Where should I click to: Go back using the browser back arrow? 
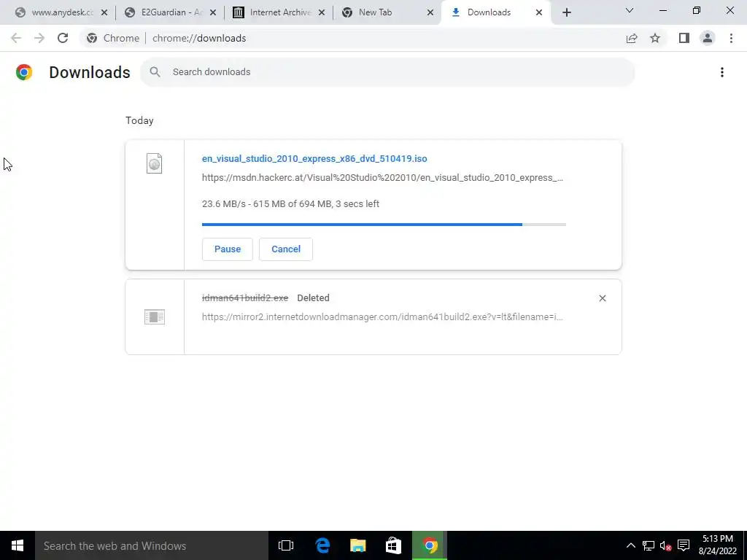pyautogui.click(x=16, y=38)
